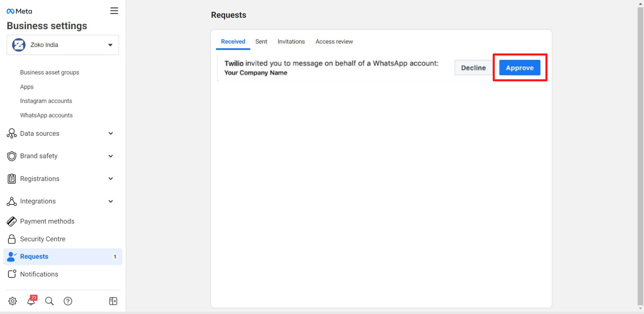644x314 pixels.
Task: Open the Apps menu item
Action: [27, 87]
